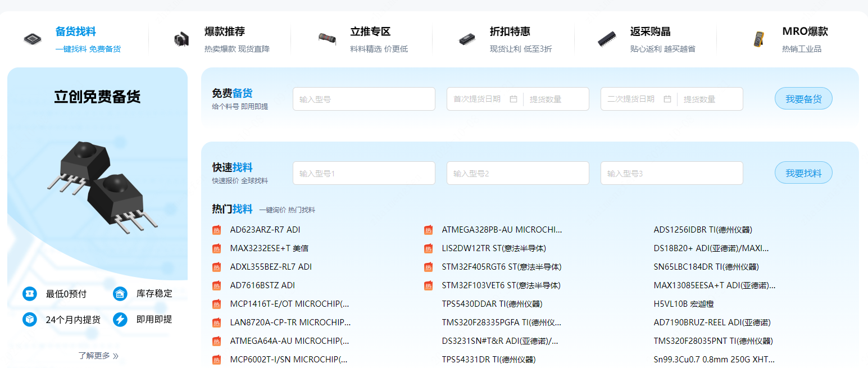Click the lightning icon next to 即用即提
Image resolution: width=868 pixels, height=368 pixels.
point(120,319)
